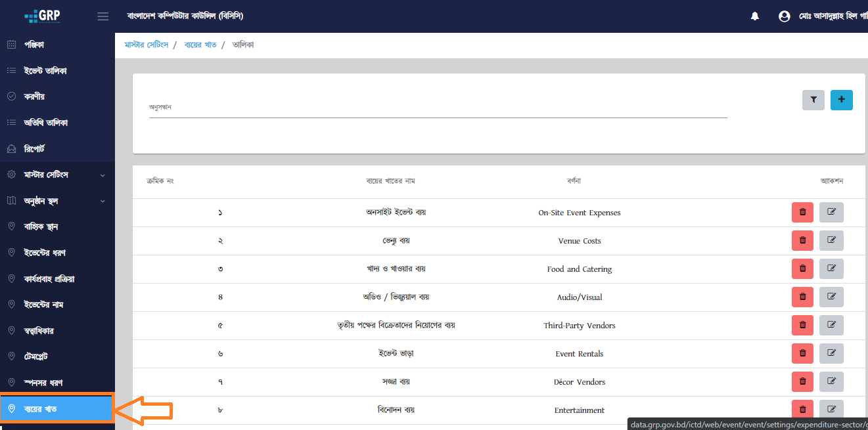Edit the Venue Costs row
Image resolution: width=868 pixels, height=430 pixels.
[x=831, y=241]
